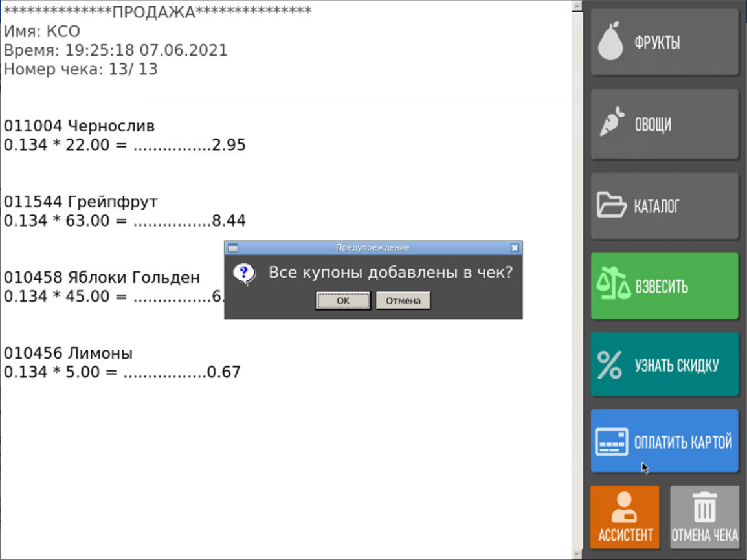
Task: Click the Узнать скидку percent button
Action: [664, 365]
